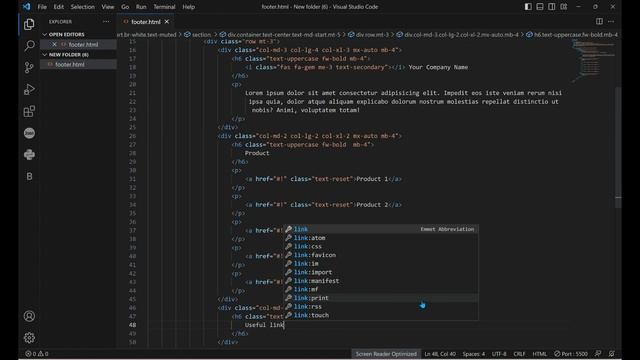Change encoding via UTF-8 status item

(x=499, y=354)
